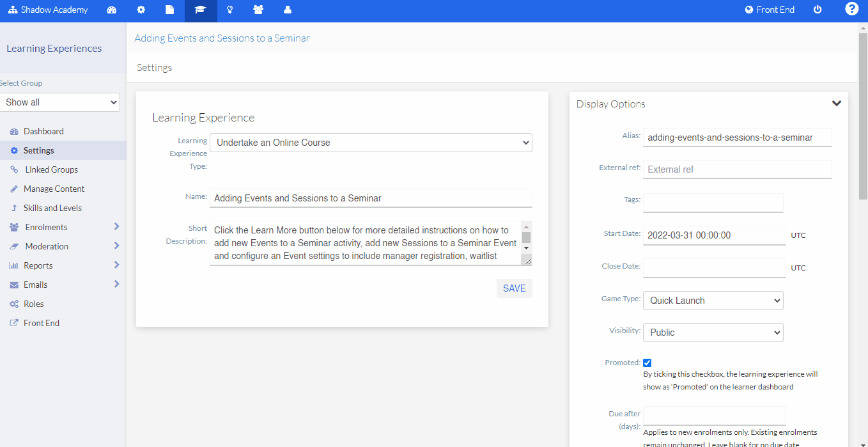Screen dimensions: 868x447
Task: Click the groups icon in the top toolbar
Action: (258, 10)
